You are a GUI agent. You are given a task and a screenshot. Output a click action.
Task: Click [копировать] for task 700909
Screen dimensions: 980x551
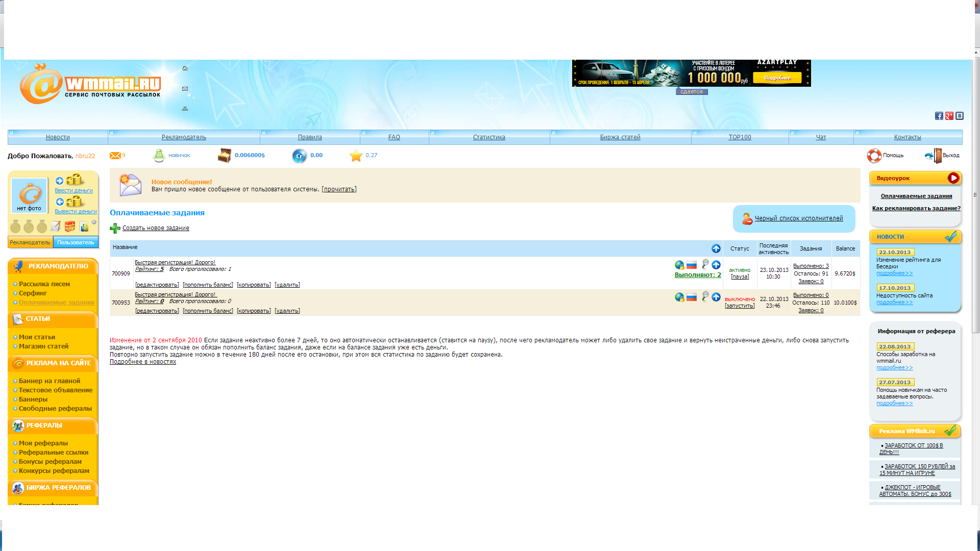(x=254, y=285)
